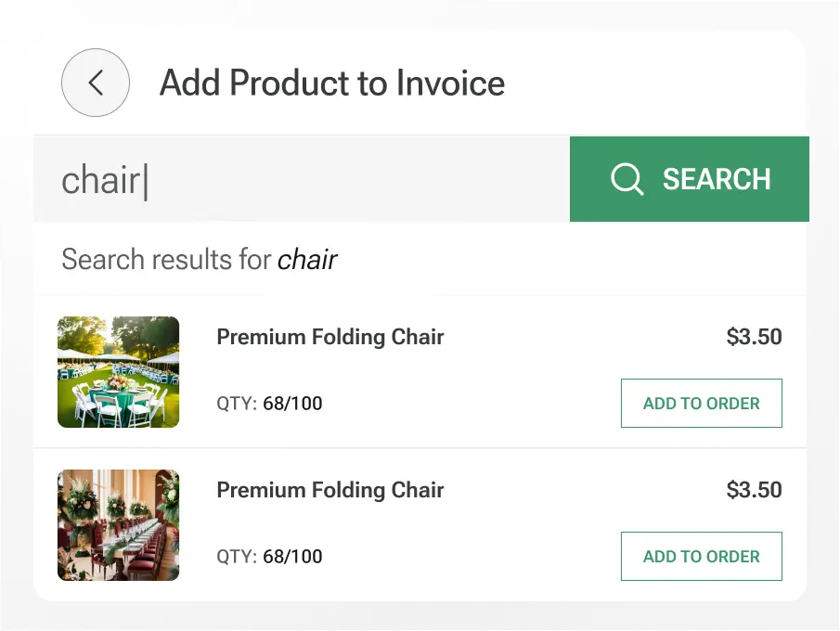The image size is (840, 631).
Task: Go back using the left chevron button
Action: coord(96,83)
